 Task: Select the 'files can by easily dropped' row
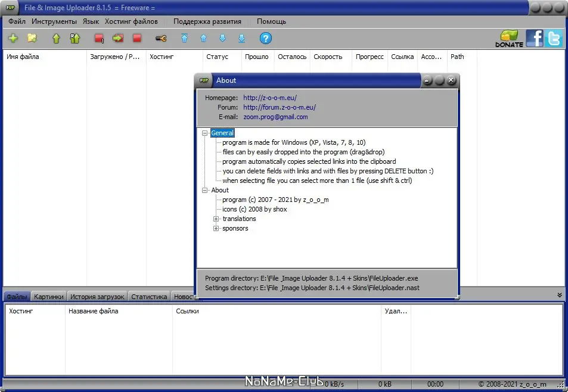303,152
